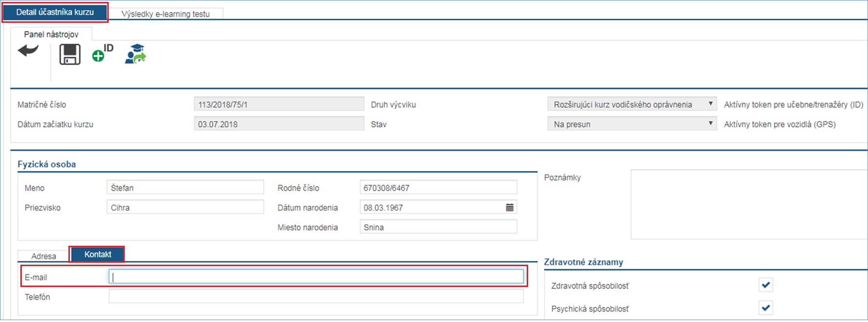The width and height of the screenshot is (868, 322).
Task: Click the student transfer graduate icon
Action: click(135, 54)
